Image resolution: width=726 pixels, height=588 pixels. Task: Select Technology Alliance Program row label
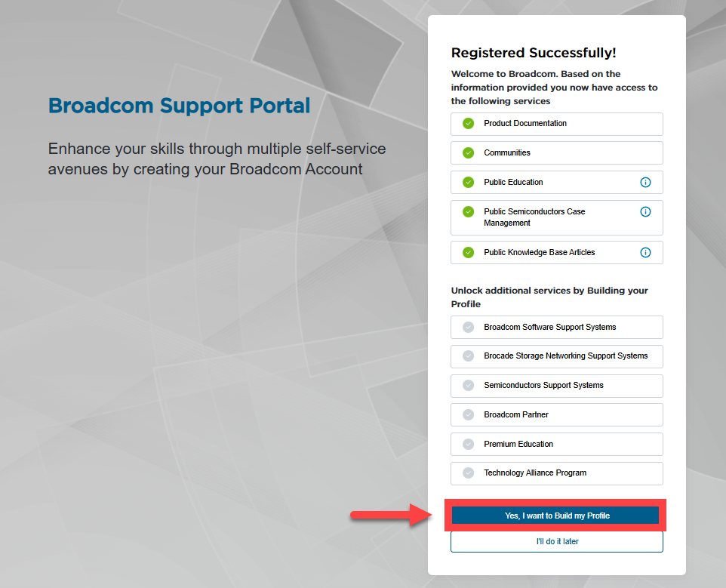pyautogui.click(x=535, y=473)
